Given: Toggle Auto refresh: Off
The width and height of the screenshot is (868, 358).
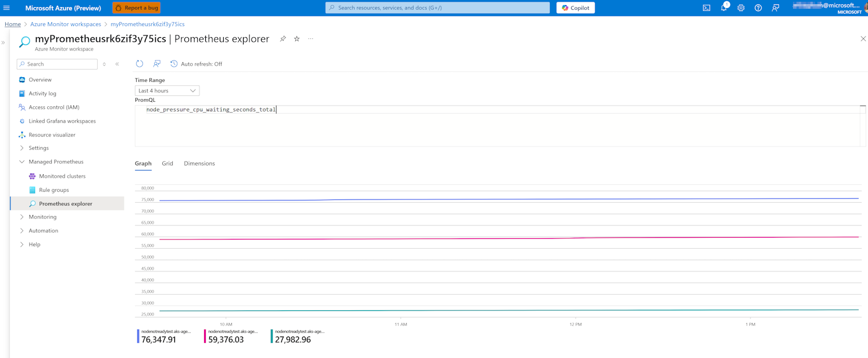Looking at the screenshot, I should pyautogui.click(x=196, y=64).
